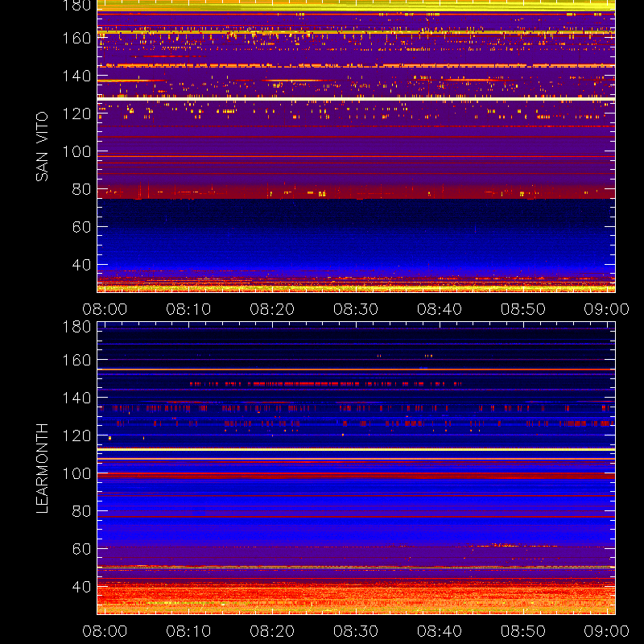Click San Vito frequency tick label 60
This screenshot has height=644, width=644.
(x=81, y=227)
